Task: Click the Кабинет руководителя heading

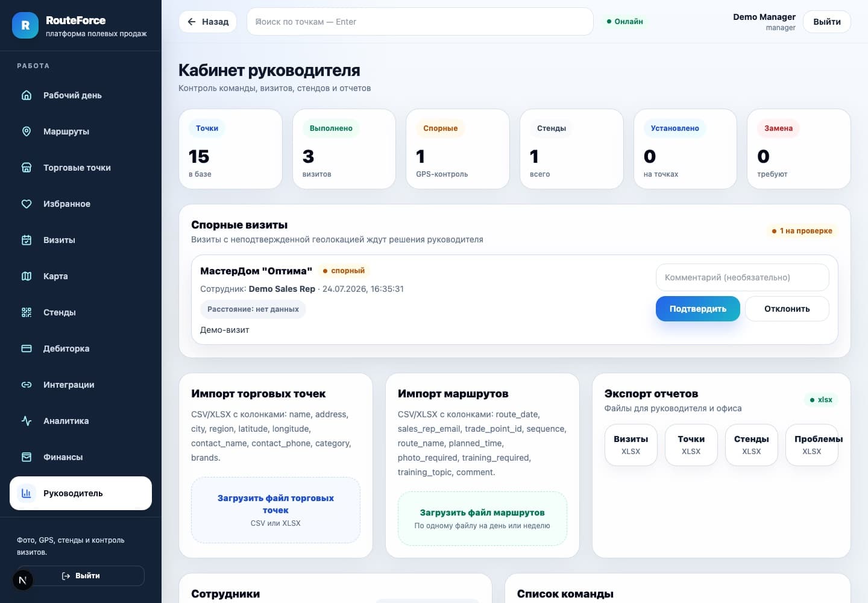Action: tap(269, 71)
